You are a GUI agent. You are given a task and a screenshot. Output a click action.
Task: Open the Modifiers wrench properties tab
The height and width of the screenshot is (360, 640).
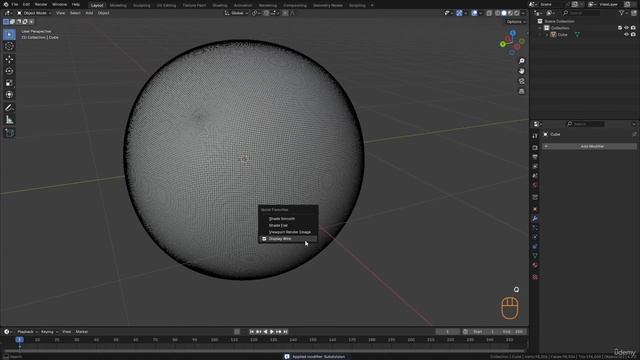click(x=535, y=218)
